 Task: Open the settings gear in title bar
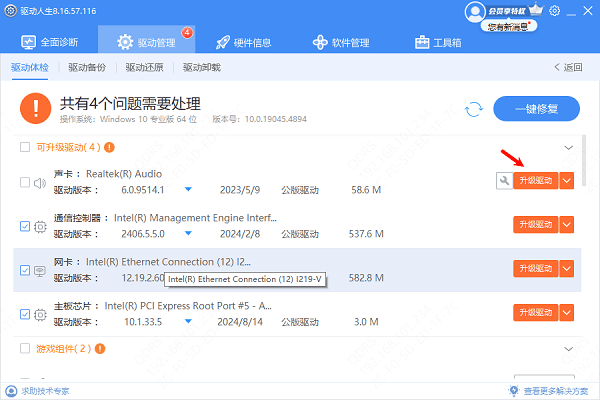(554, 11)
